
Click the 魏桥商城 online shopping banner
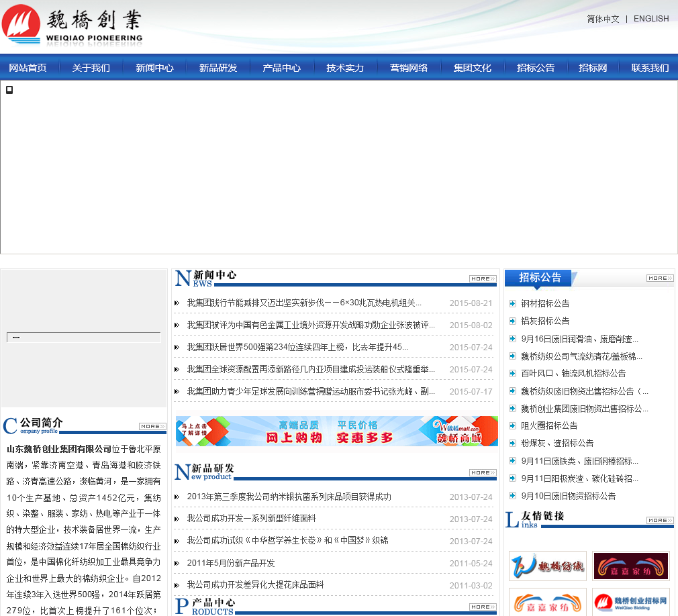coord(337,431)
